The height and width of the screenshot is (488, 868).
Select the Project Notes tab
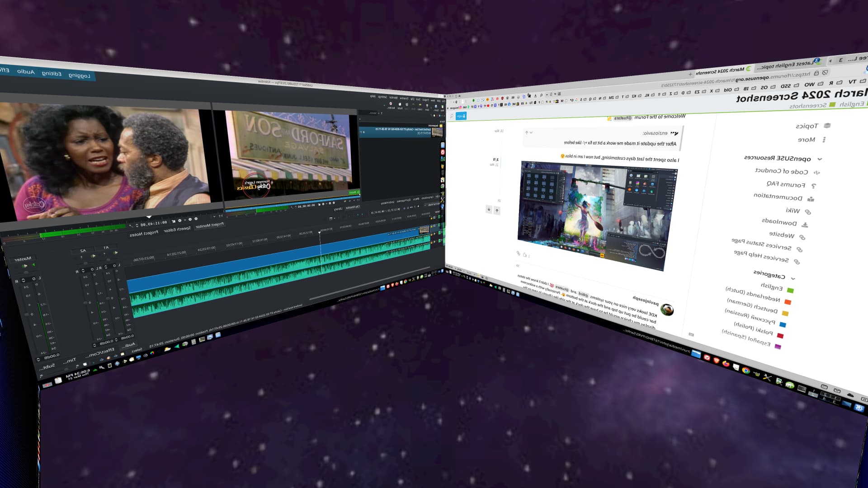point(144,234)
